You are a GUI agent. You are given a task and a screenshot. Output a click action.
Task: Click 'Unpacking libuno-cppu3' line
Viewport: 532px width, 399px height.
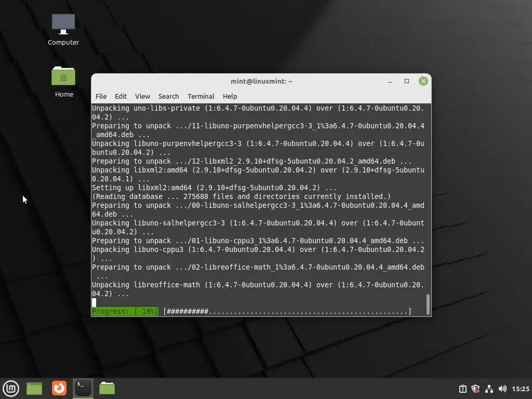(x=258, y=254)
